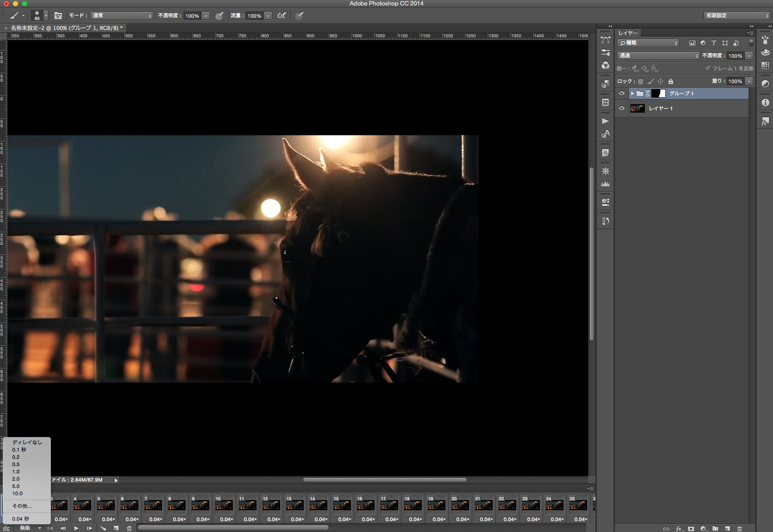Open the Brush tool preset picker
The image size is (773, 532).
coord(17,15)
